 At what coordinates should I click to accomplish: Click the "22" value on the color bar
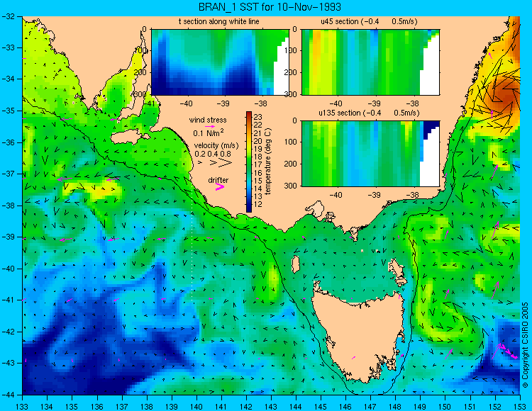coord(258,125)
